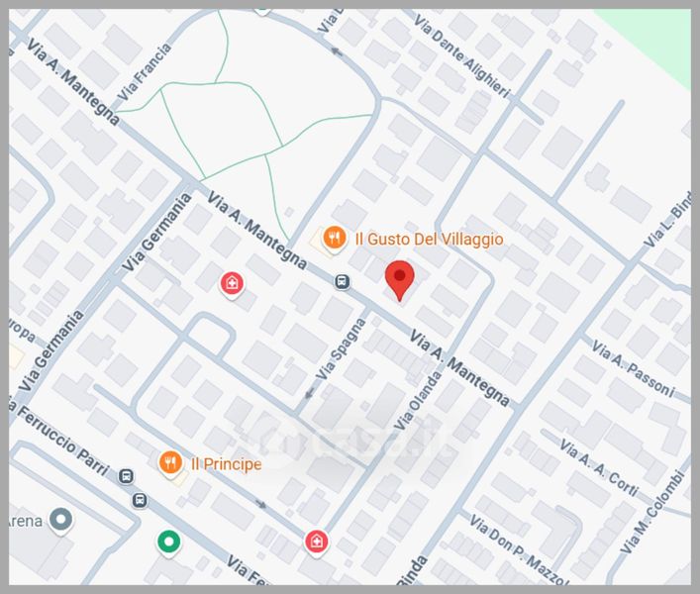Open the Il Principe text label

(x=227, y=464)
